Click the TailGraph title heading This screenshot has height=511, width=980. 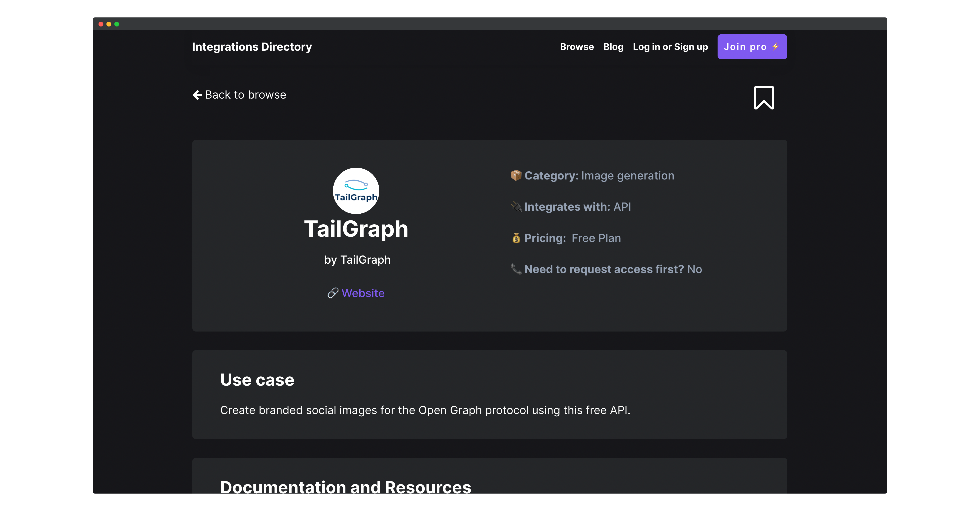click(356, 229)
